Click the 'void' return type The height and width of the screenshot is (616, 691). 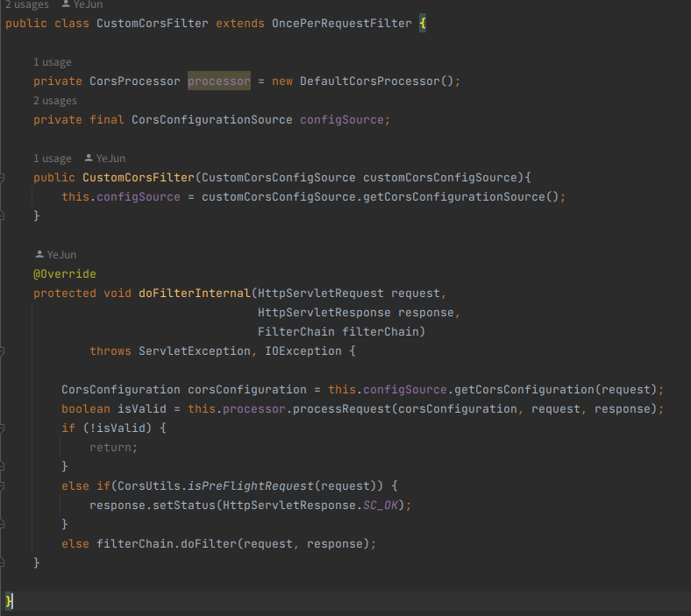118,294
